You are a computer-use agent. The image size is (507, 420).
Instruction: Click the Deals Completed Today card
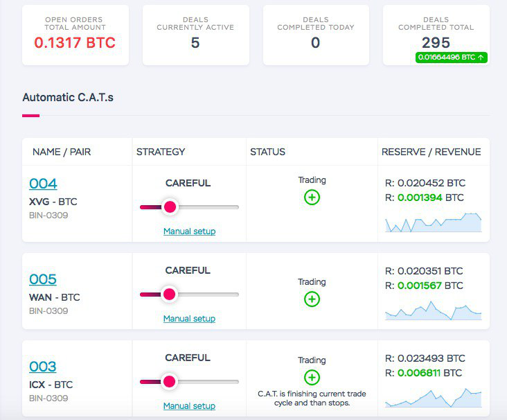[317, 35]
